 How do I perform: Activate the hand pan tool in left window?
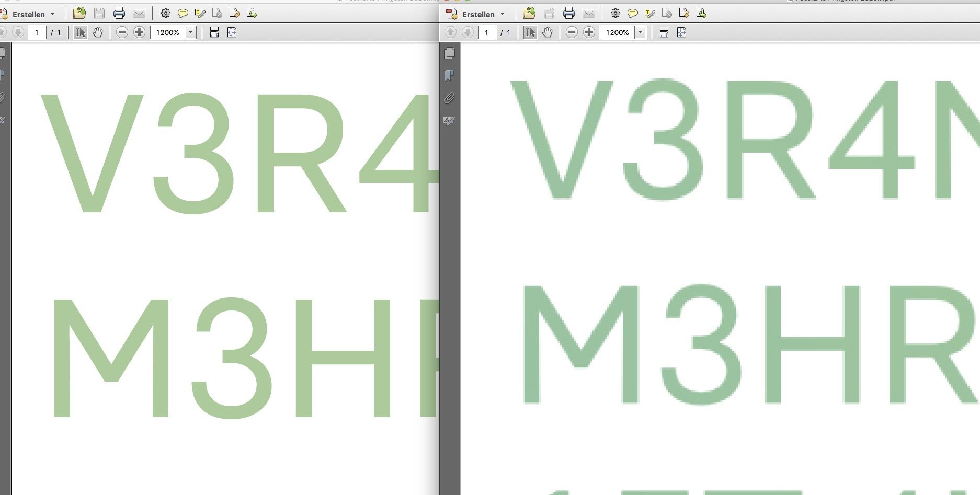(x=98, y=32)
